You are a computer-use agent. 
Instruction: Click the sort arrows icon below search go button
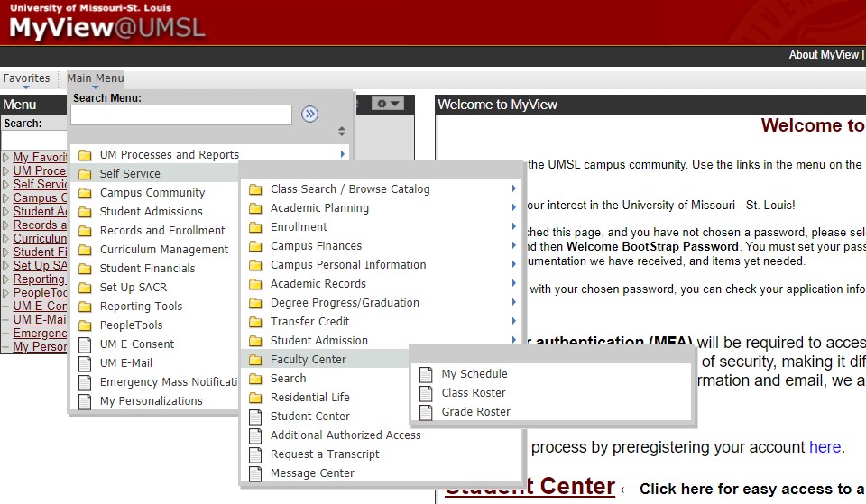(341, 132)
